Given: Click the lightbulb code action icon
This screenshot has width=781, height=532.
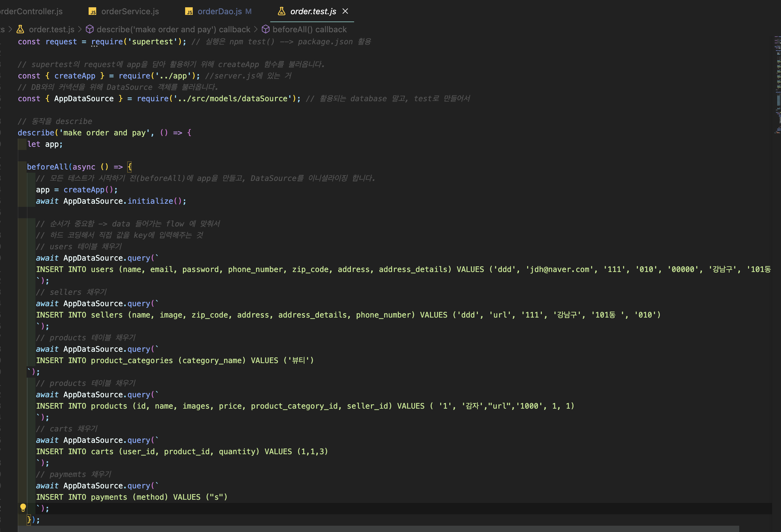Looking at the screenshot, I should pyautogui.click(x=23, y=507).
